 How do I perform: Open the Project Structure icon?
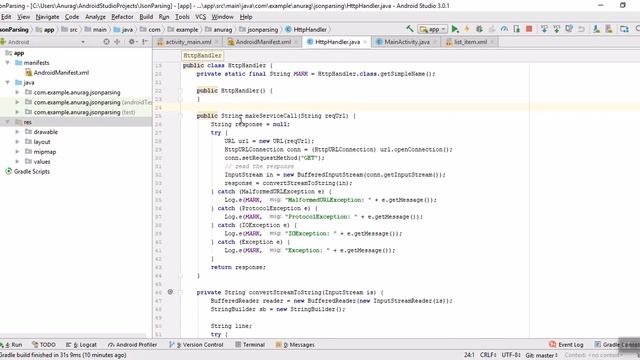(x=624, y=29)
